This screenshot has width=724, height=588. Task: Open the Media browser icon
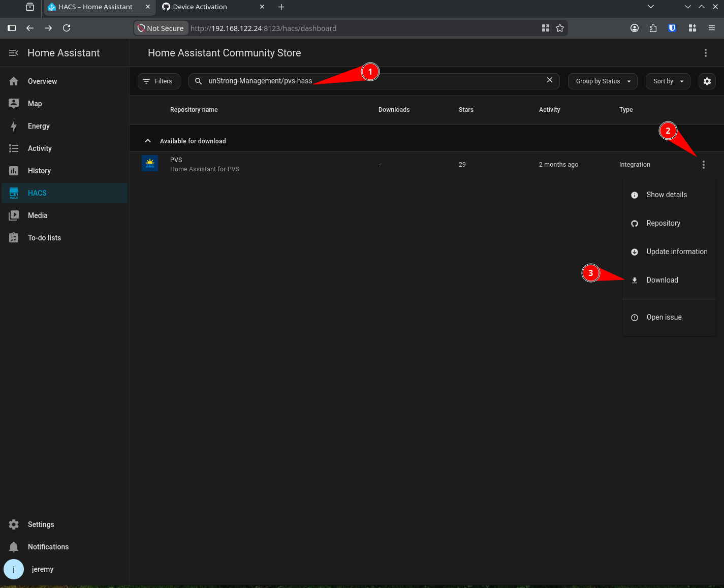click(14, 215)
